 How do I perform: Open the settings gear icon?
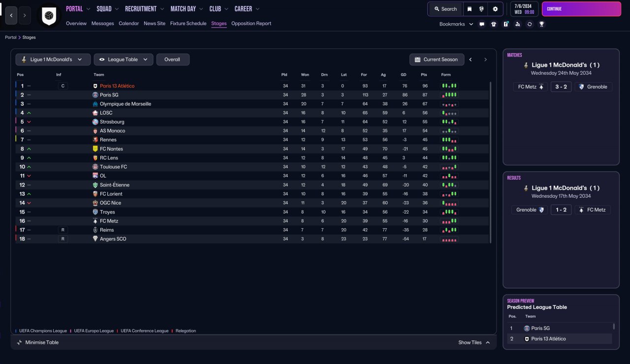tap(495, 9)
